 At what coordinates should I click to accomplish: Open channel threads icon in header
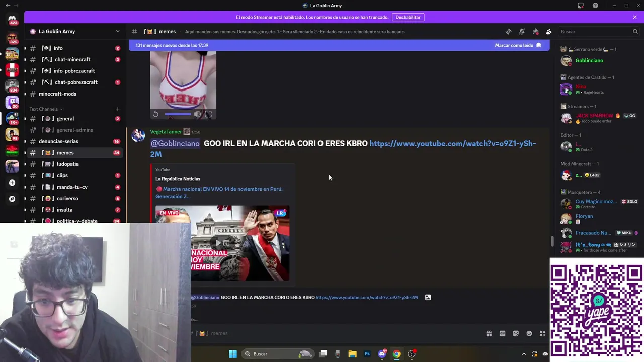pos(508,32)
